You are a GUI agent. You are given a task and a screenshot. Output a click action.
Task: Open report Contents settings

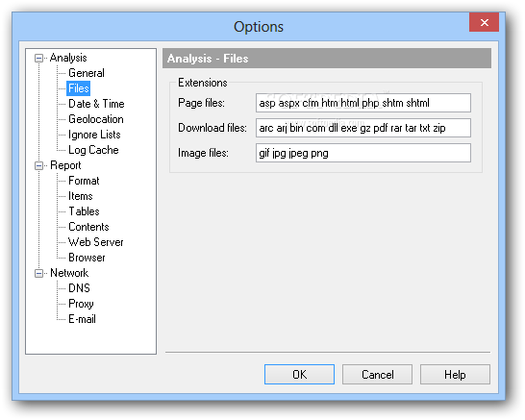coord(88,227)
